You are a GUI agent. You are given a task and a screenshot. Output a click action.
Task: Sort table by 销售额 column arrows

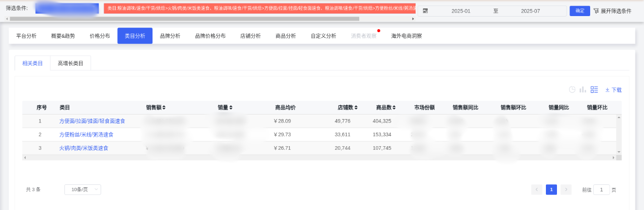coord(164,108)
